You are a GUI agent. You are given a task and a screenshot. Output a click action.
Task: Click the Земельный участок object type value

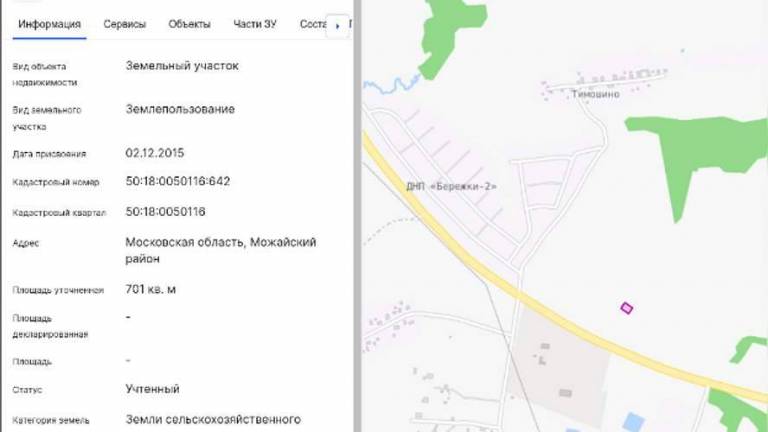(x=182, y=66)
